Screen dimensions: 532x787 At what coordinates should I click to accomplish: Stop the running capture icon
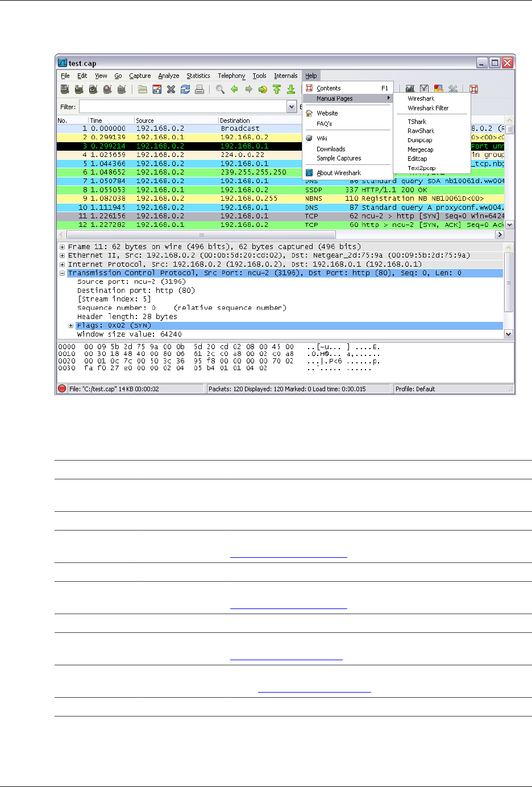(107, 89)
